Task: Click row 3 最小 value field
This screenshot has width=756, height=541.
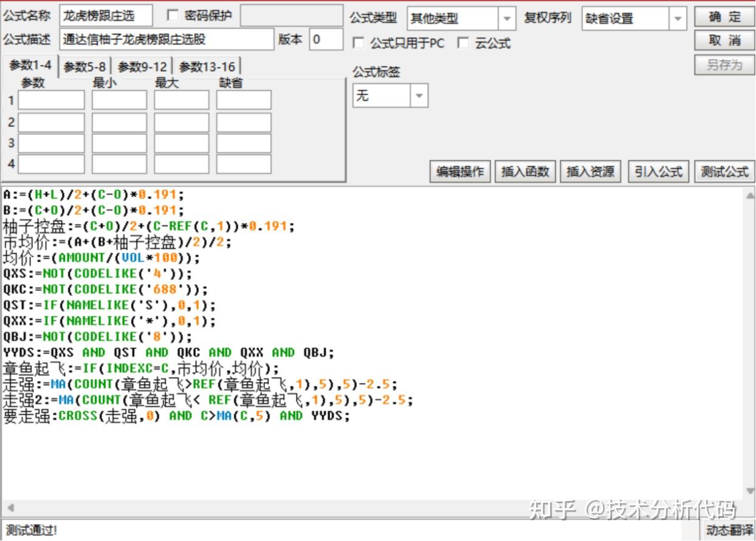Action: (119, 143)
